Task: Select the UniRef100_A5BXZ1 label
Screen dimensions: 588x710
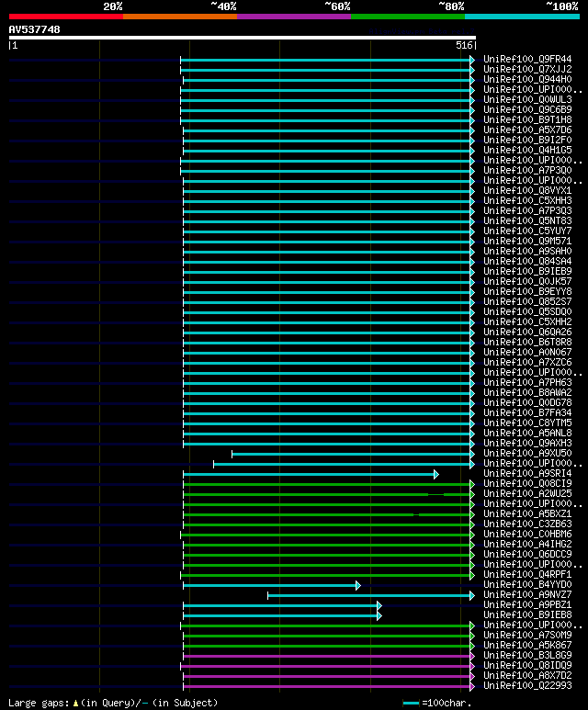Action: (x=527, y=514)
